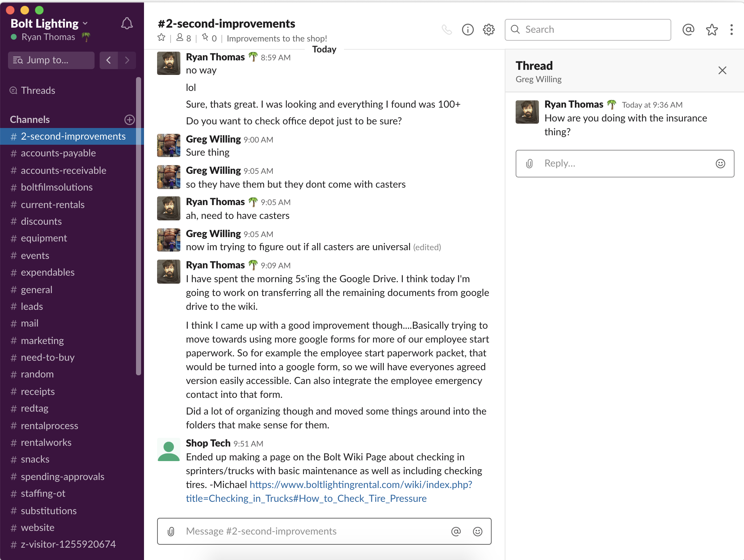Start a call with the phone icon
The width and height of the screenshot is (744, 560).
click(x=447, y=29)
